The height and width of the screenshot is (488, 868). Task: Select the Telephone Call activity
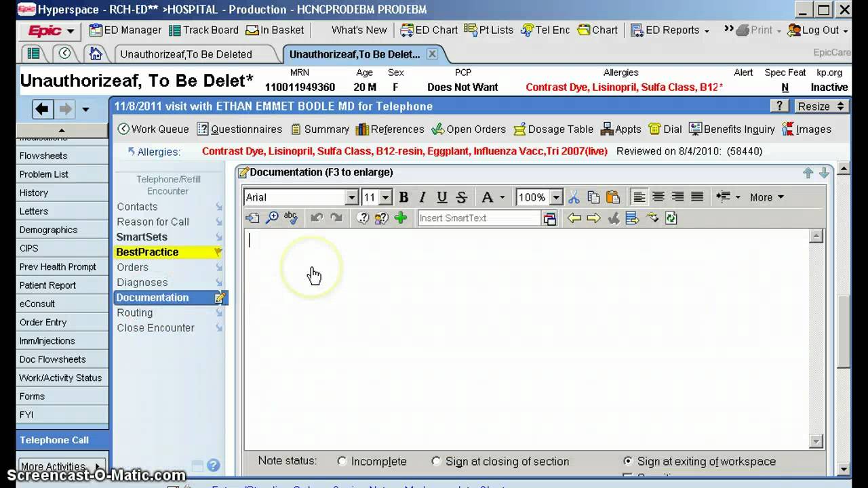pyautogui.click(x=62, y=440)
